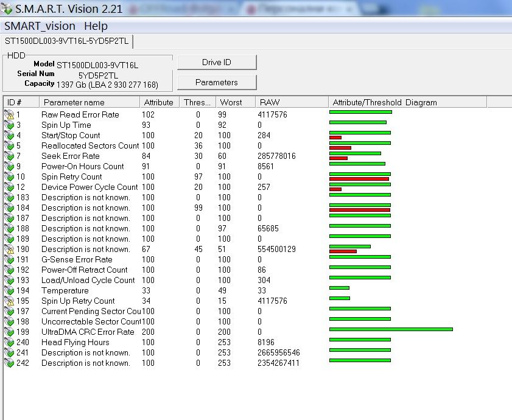Click the Attribute column header
This screenshot has width=512, height=420.
pyautogui.click(x=160, y=102)
